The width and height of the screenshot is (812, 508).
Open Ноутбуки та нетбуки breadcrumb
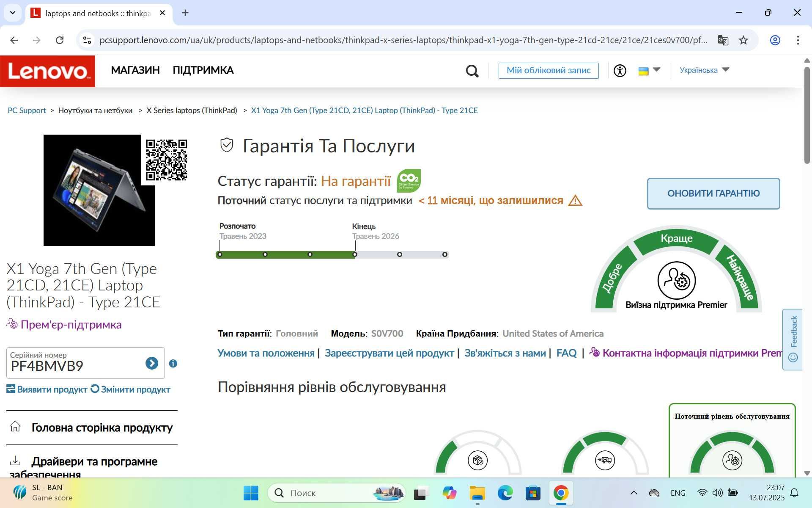pos(95,110)
